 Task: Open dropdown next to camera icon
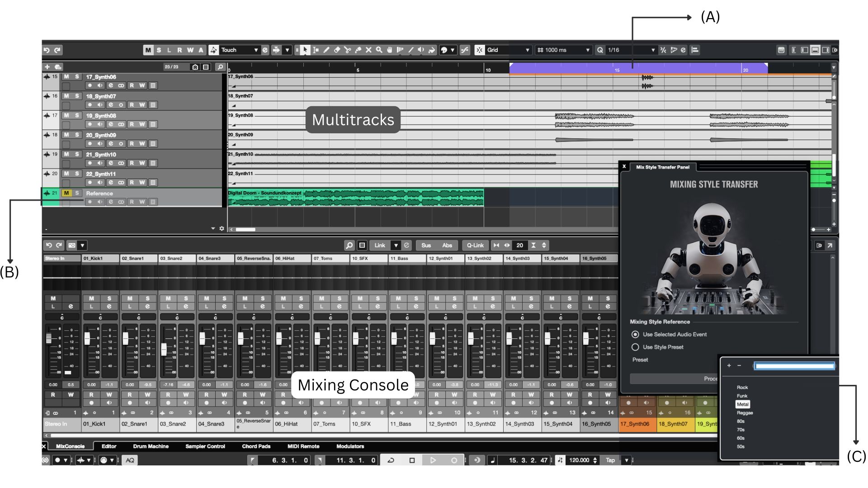coord(82,245)
